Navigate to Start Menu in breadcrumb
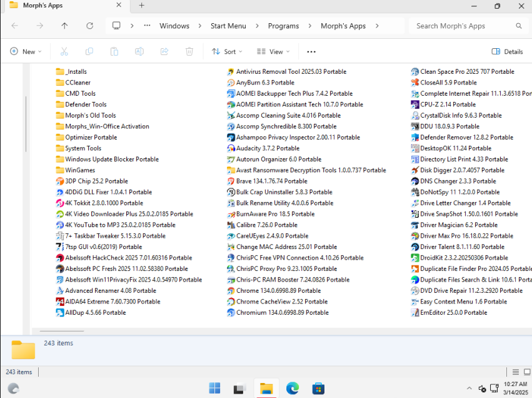Screen dimensions: 532x398 click(228, 26)
